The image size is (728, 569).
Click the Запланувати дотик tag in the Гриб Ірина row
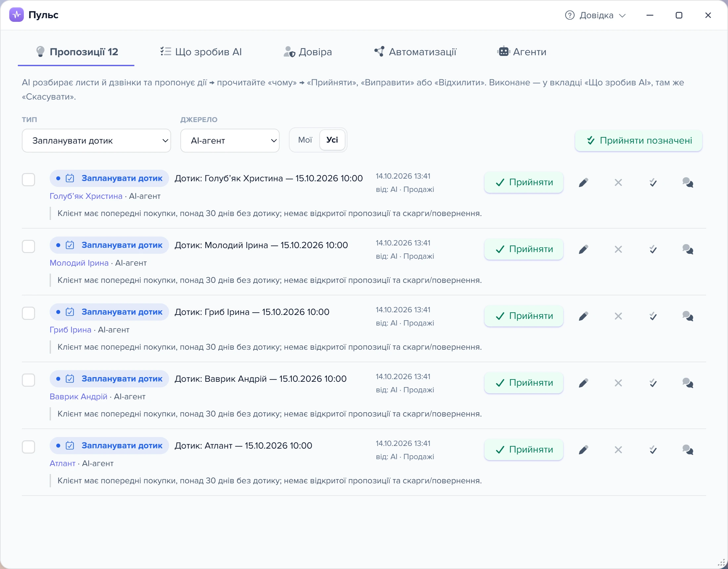(x=109, y=312)
